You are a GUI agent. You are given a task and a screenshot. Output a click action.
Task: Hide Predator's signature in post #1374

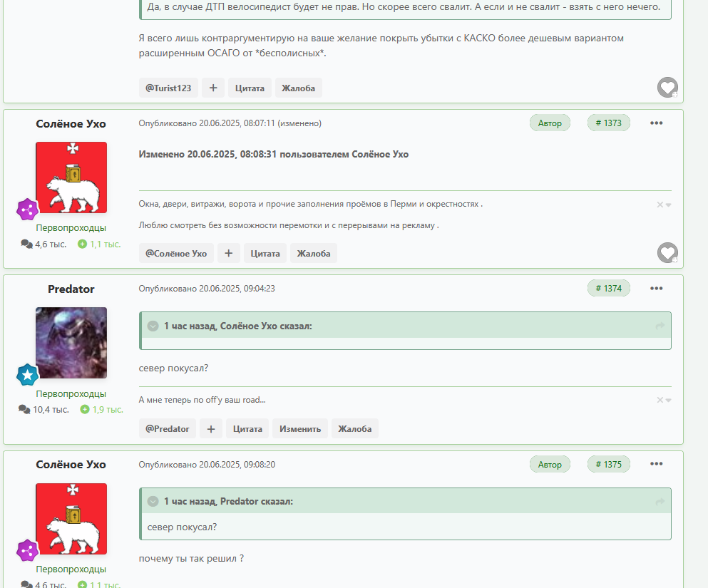(x=664, y=400)
